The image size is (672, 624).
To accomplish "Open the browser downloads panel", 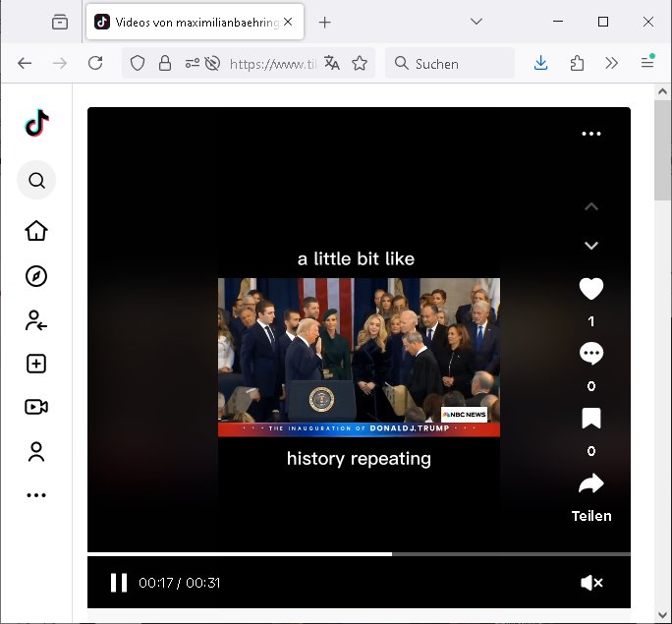I will (541, 64).
